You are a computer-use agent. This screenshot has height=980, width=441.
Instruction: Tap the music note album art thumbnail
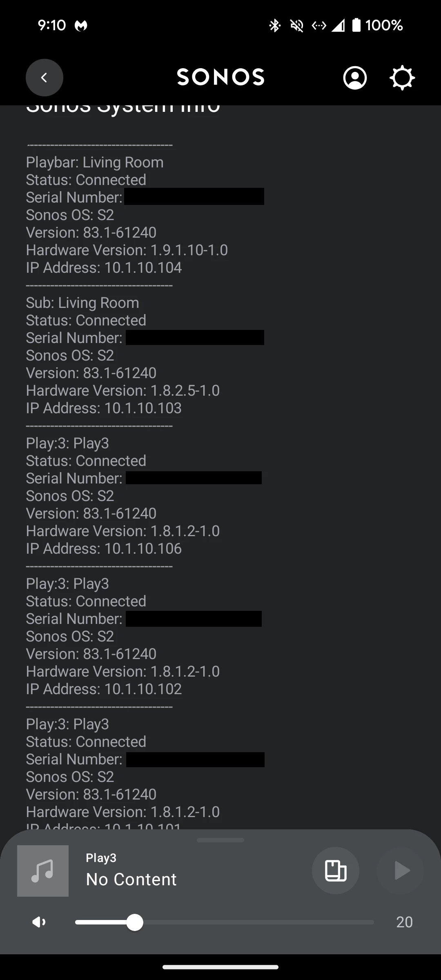click(43, 871)
